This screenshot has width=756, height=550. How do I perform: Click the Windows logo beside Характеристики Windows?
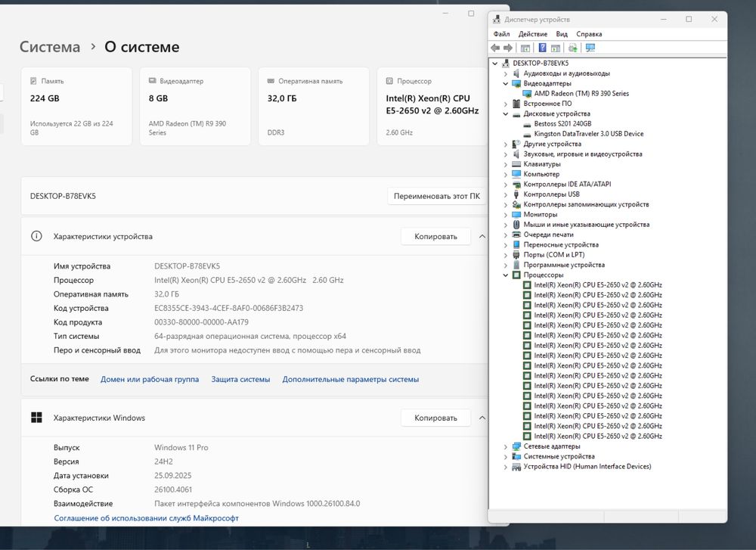click(36, 418)
